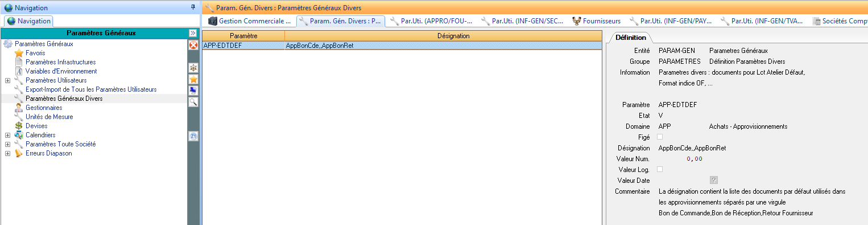Click the ship wheel icon in side strip
Viewport: 868px width, 225px height.
pos(193,68)
